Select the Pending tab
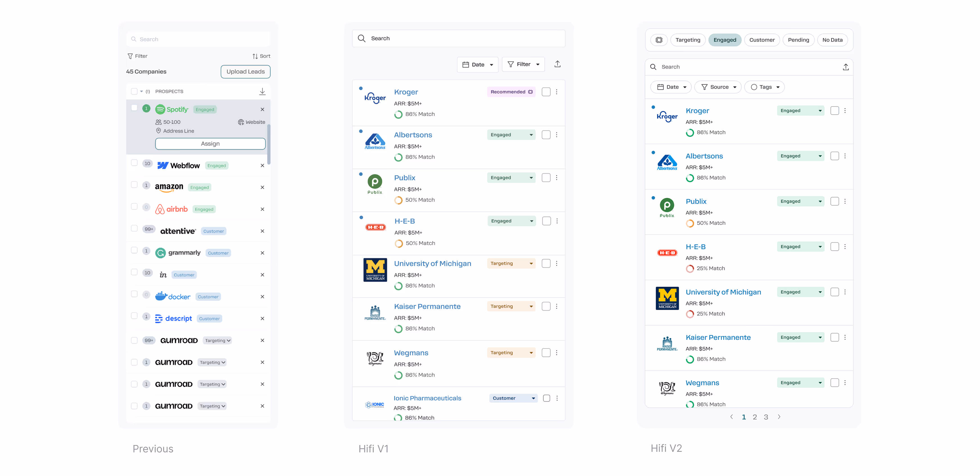This screenshot has height=476, width=980. [x=798, y=40]
